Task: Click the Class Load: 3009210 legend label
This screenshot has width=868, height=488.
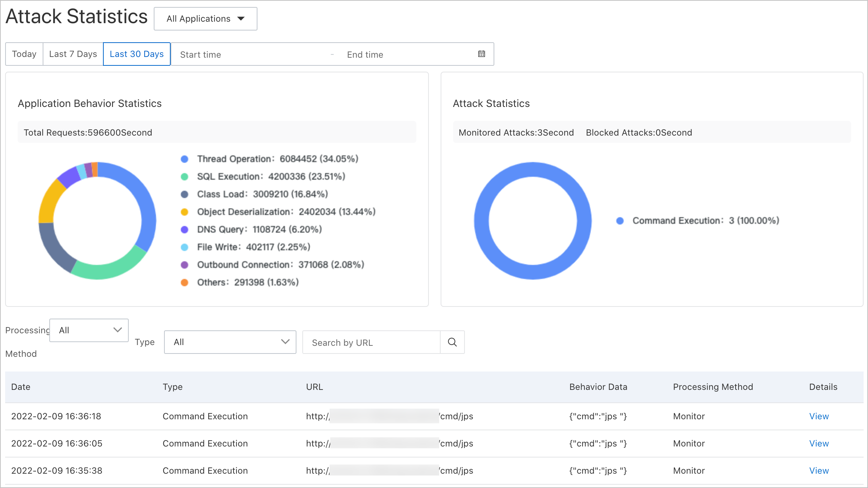Action: pyautogui.click(x=263, y=194)
